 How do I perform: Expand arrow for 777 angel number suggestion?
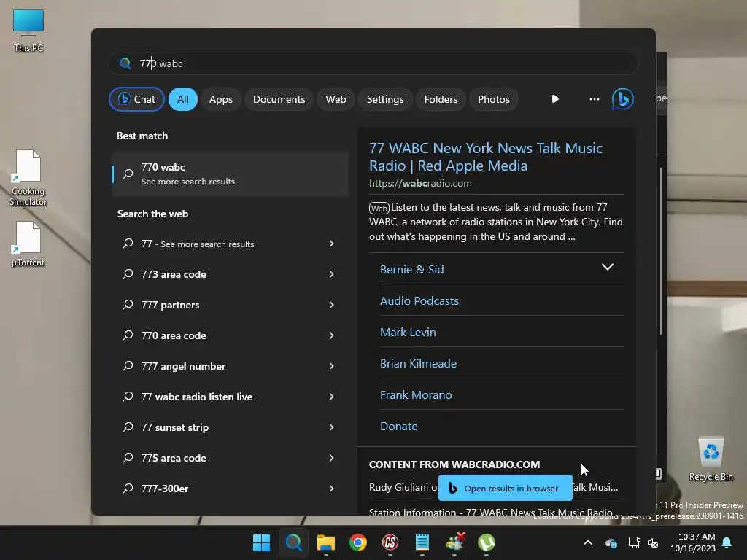point(332,366)
